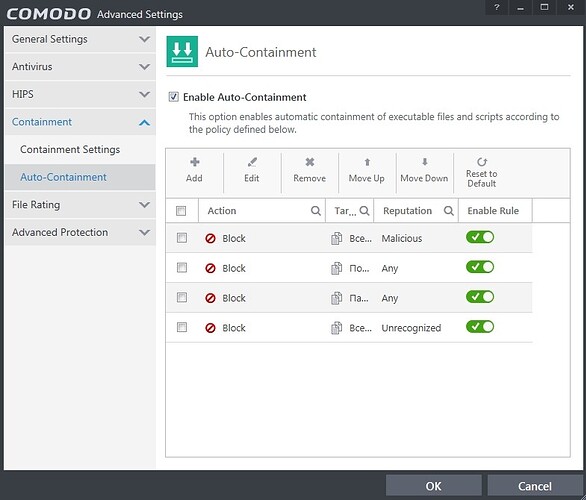Image resolution: width=586 pixels, height=500 pixels.
Task: Toggle off the Unrecognized rule switch
Action: (x=480, y=327)
